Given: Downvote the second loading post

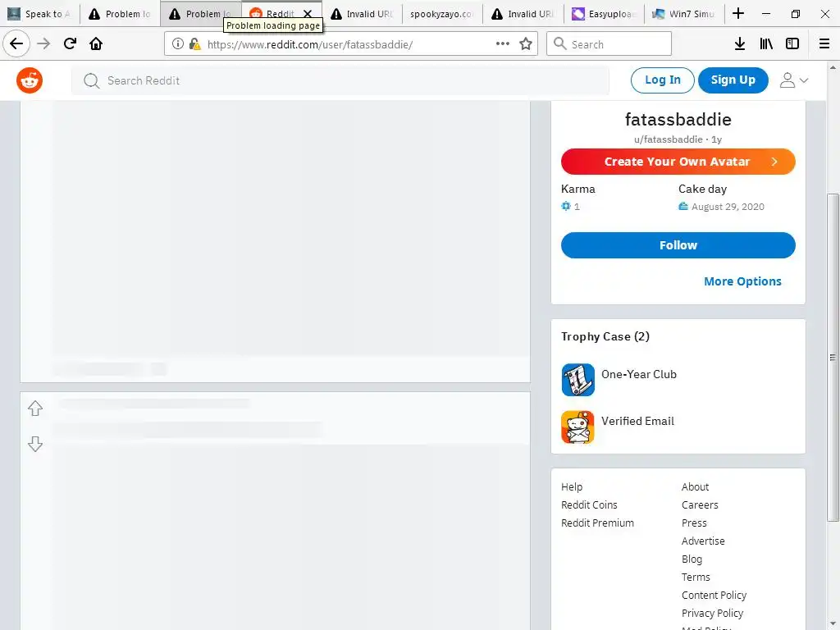Looking at the screenshot, I should [35, 444].
